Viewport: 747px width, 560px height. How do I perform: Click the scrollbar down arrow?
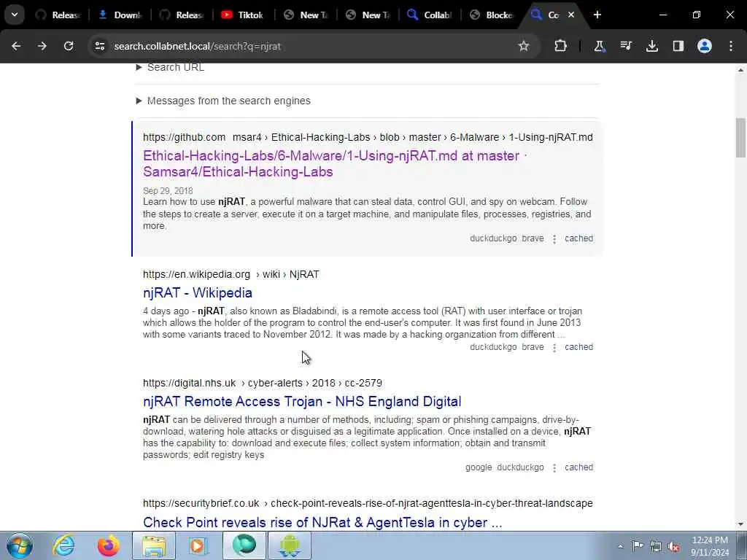[740, 524]
